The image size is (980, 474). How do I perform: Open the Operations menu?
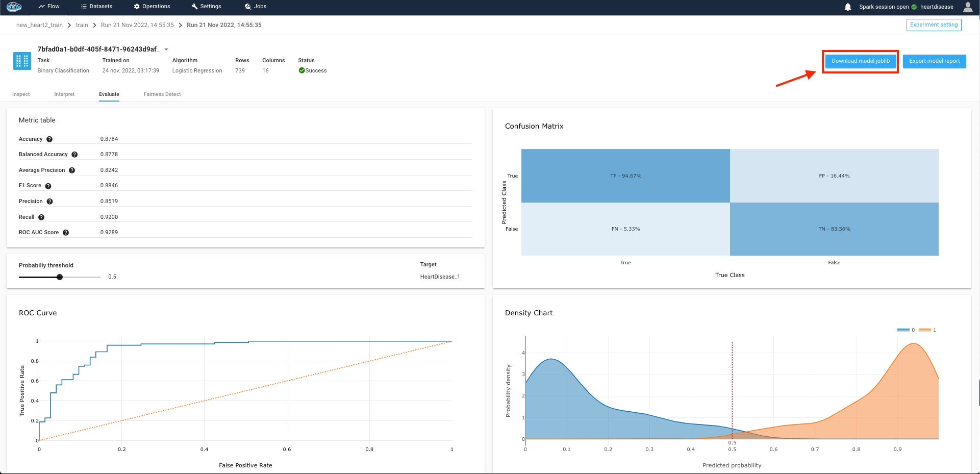pyautogui.click(x=152, y=7)
